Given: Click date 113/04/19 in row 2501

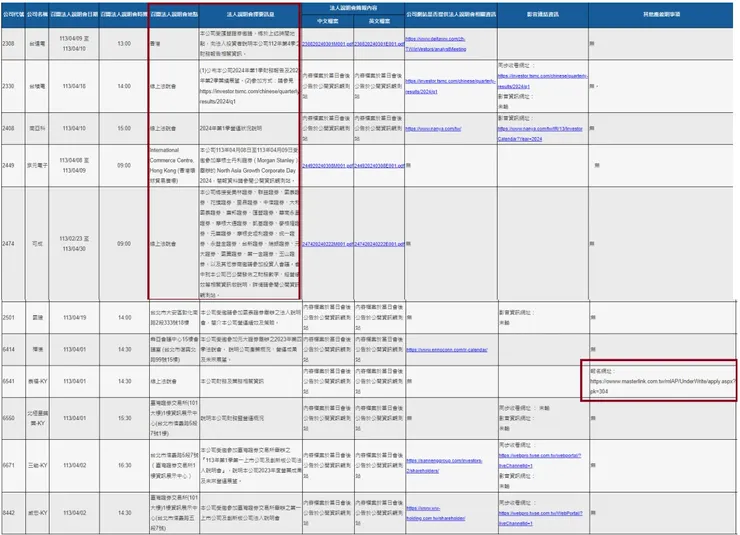Looking at the screenshot, I should [75, 318].
